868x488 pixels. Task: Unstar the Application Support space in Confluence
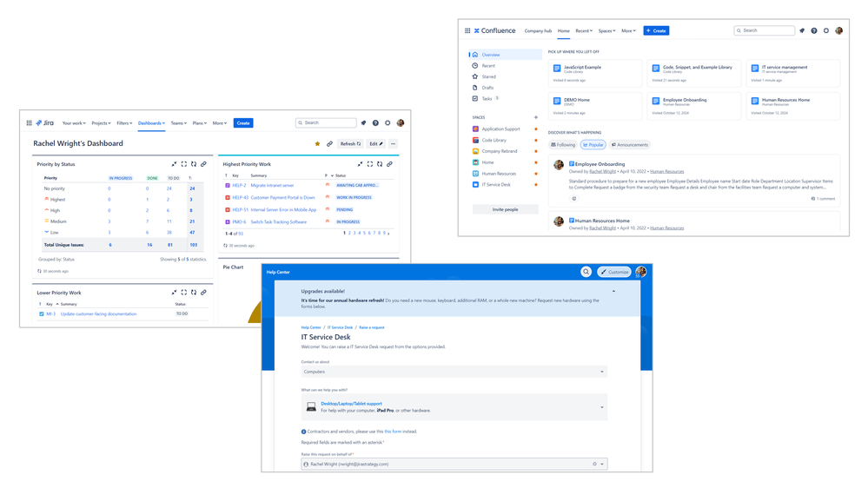pyautogui.click(x=535, y=129)
